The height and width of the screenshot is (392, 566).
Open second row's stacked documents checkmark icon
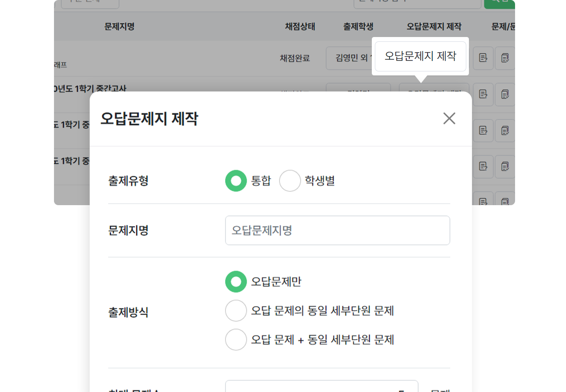click(x=505, y=94)
